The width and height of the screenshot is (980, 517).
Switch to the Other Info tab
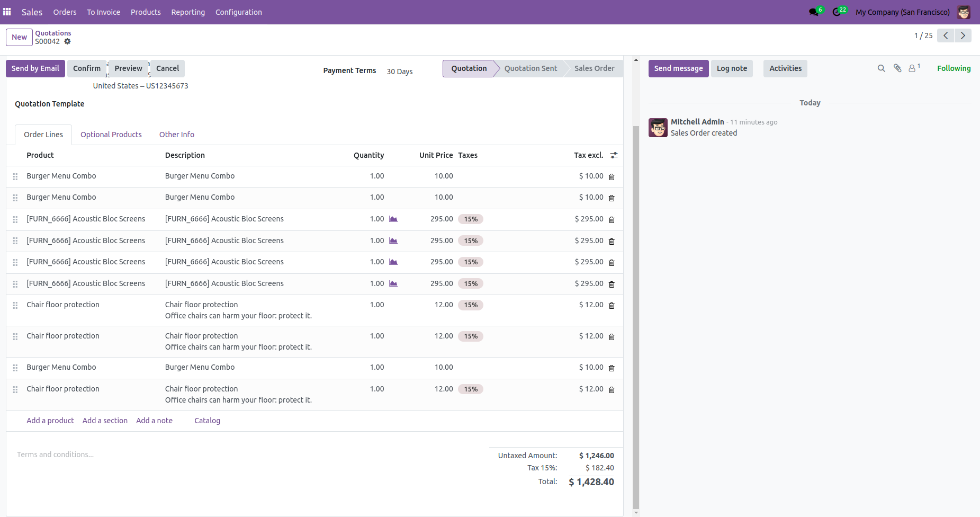pos(177,135)
